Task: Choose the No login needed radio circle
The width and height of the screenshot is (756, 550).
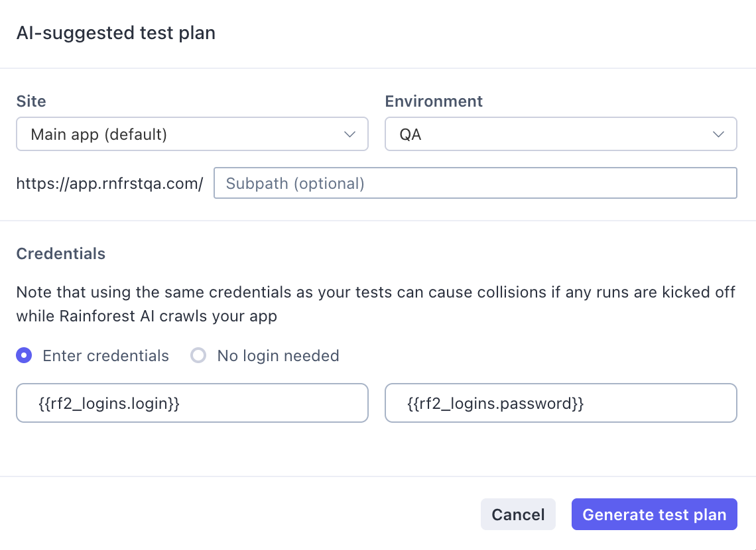Action: [x=198, y=356]
